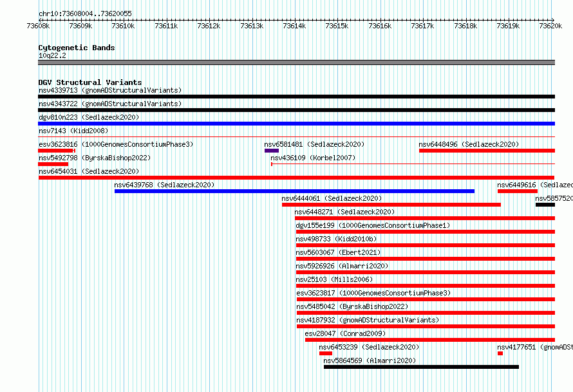Viewport: 573px width, 392px height.
Task: Select the small red nsv4177651 bar
Action: click(x=500, y=353)
